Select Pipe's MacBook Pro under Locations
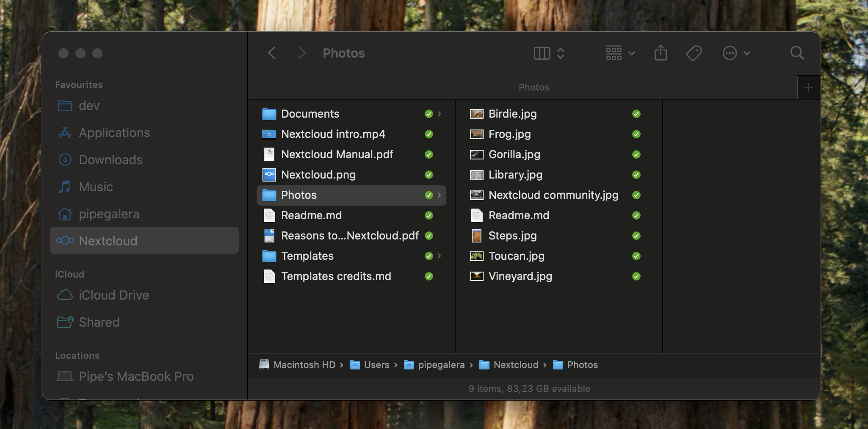Viewport: 868px width, 429px height. point(144,377)
